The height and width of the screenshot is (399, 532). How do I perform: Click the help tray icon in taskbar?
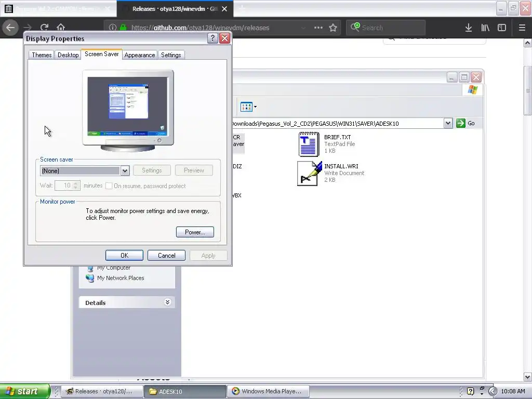[x=471, y=391]
